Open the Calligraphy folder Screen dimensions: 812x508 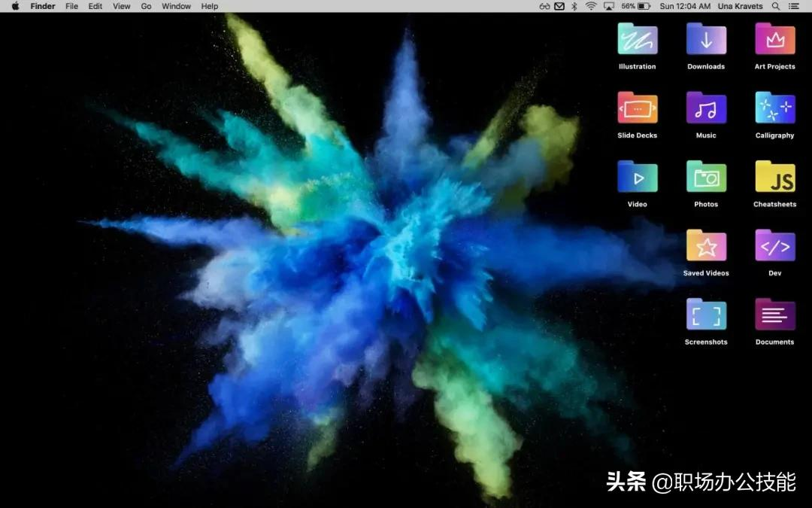[x=774, y=108]
